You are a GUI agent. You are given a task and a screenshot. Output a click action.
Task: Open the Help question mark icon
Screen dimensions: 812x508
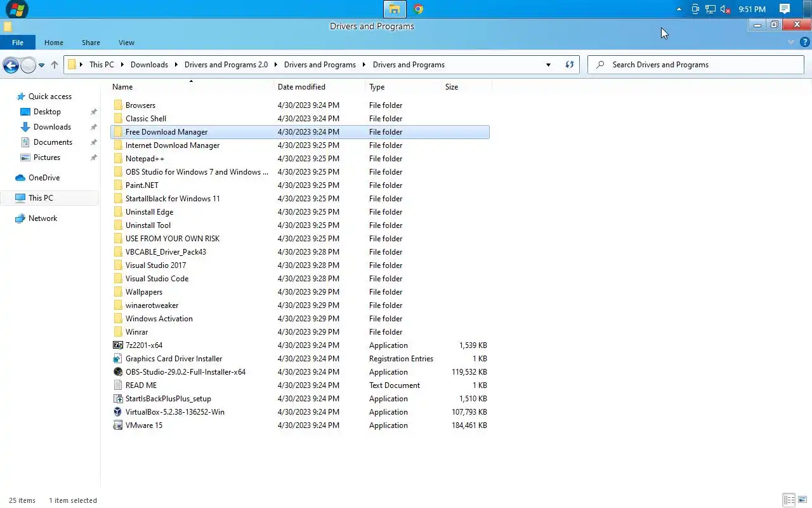[804, 43]
